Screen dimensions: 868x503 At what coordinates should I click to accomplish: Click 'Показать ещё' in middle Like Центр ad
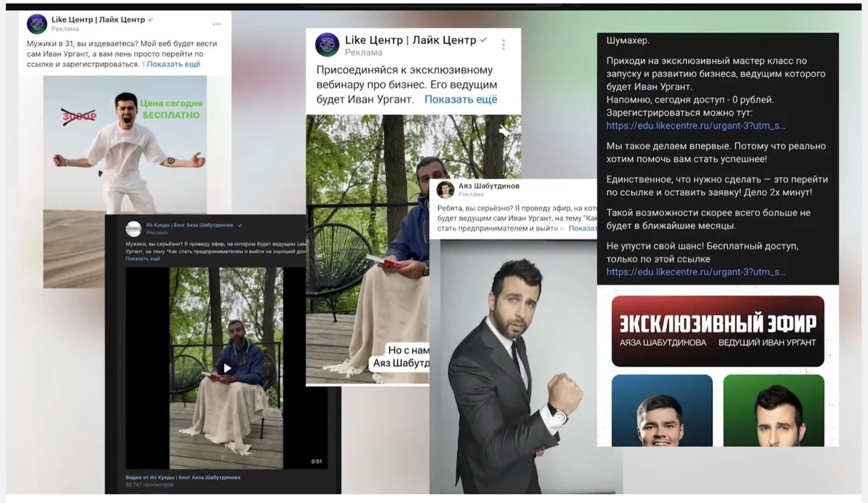461,100
